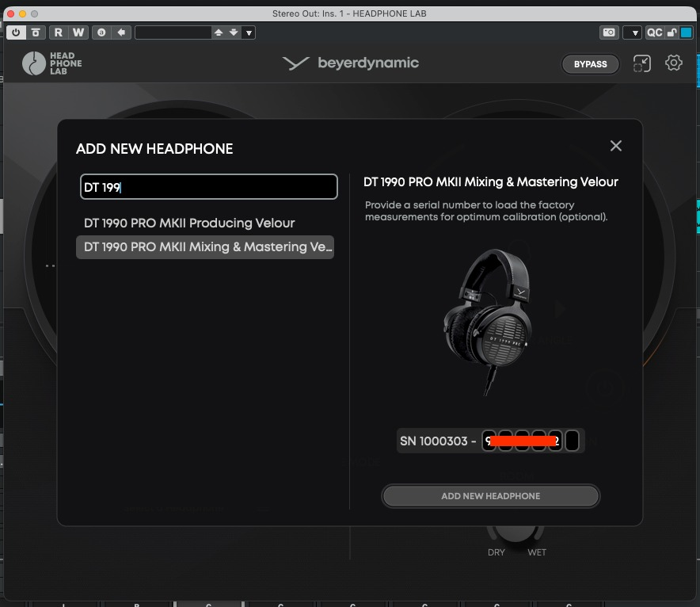Toggle the plug-in power activate button
This screenshot has width=700, height=607.
(x=16, y=32)
